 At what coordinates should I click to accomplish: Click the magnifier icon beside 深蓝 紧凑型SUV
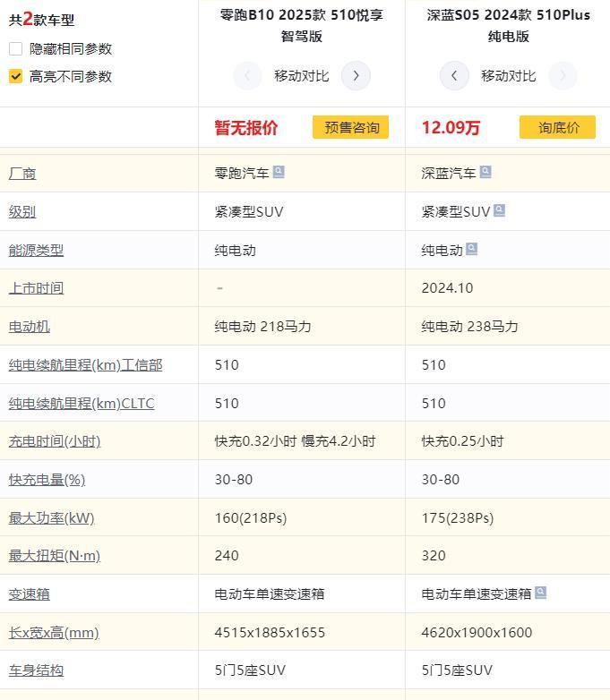[x=499, y=210]
